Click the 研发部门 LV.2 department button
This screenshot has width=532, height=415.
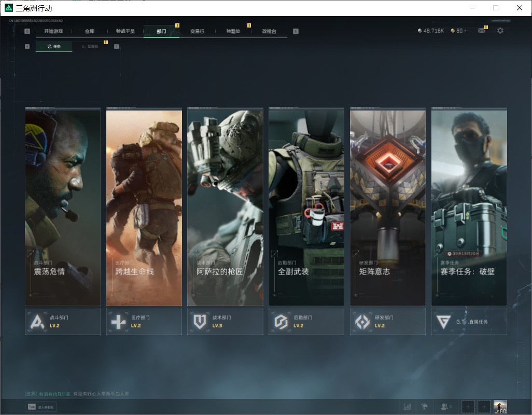(388, 322)
